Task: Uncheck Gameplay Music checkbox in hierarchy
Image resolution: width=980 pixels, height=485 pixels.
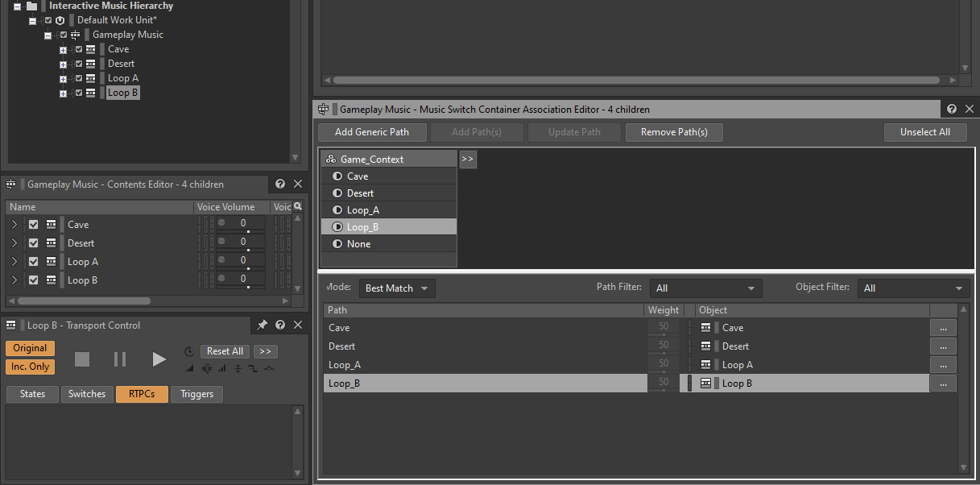Action: tap(64, 35)
